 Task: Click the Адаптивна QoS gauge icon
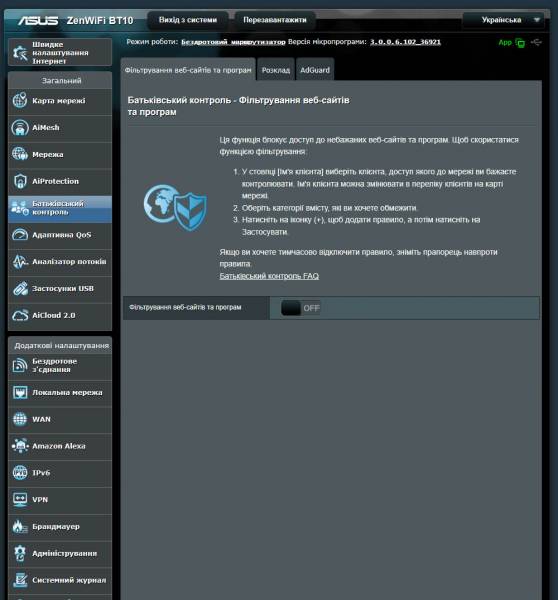[20, 235]
